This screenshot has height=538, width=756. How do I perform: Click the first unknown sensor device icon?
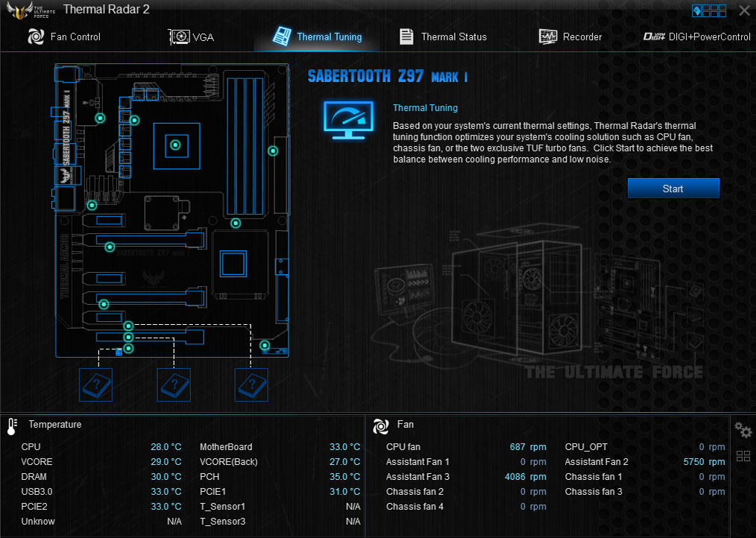[95, 384]
